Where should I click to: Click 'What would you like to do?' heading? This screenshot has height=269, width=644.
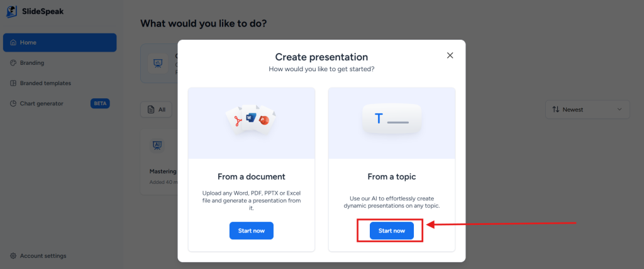204,23
